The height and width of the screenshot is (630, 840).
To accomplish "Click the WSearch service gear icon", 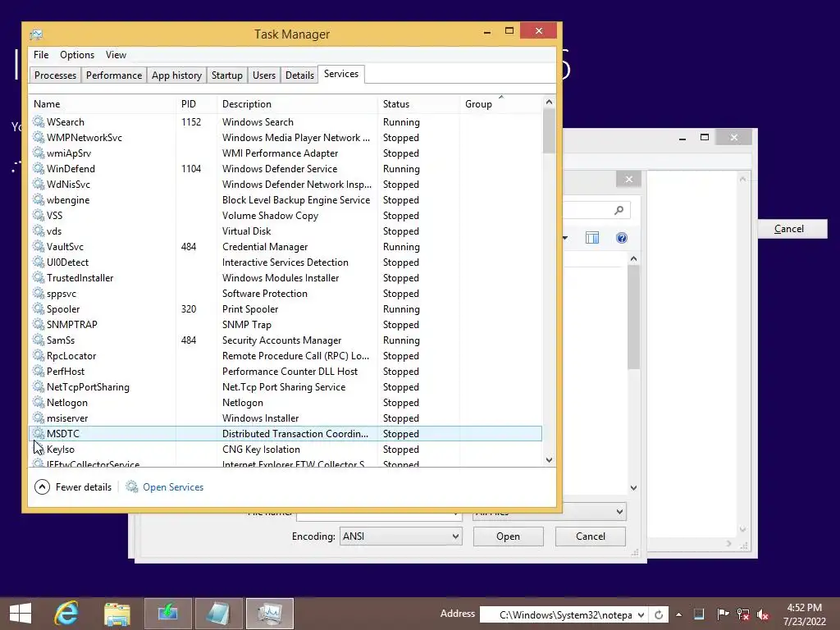I will (39, 121).
